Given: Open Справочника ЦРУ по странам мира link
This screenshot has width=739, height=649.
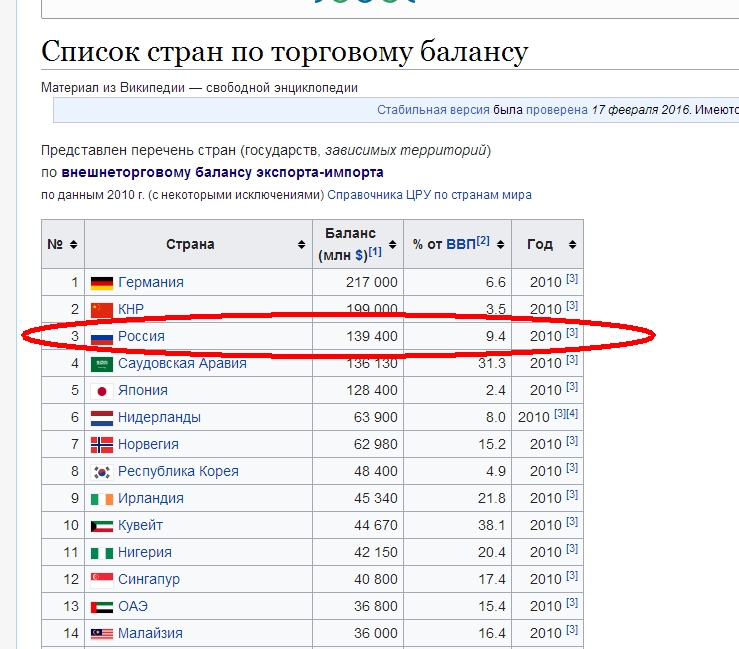Looking at the screenshot, I should pos(429,195).
